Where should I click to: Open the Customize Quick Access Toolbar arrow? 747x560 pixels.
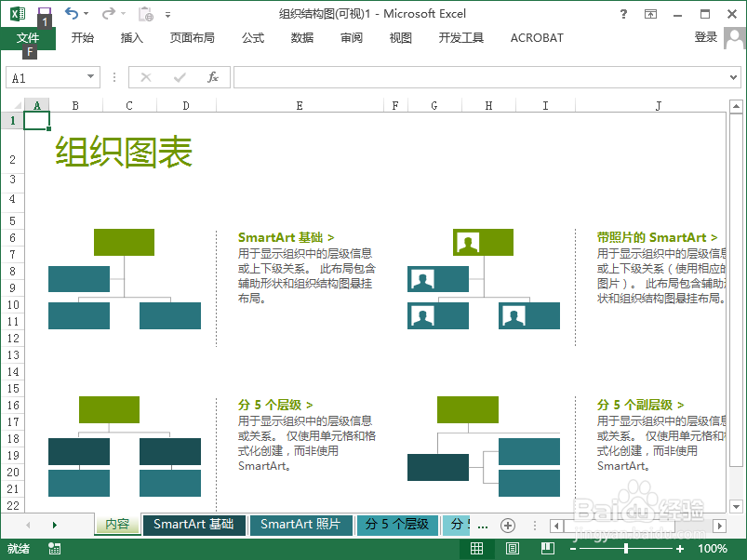pos(167,15)
